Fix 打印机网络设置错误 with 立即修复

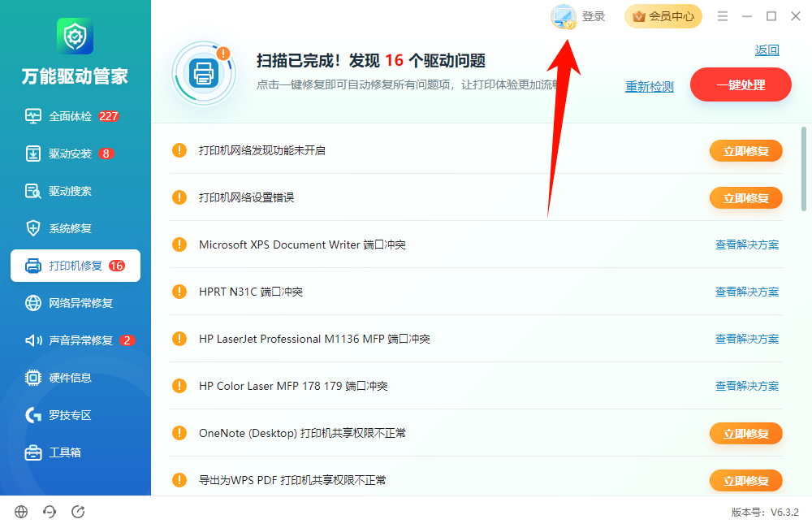[x=745, y=198]
